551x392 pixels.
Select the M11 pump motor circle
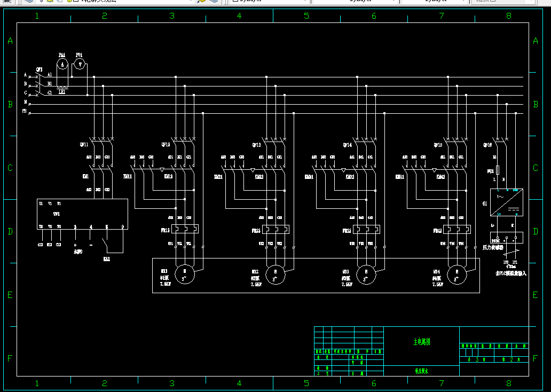tap(185, 275)
